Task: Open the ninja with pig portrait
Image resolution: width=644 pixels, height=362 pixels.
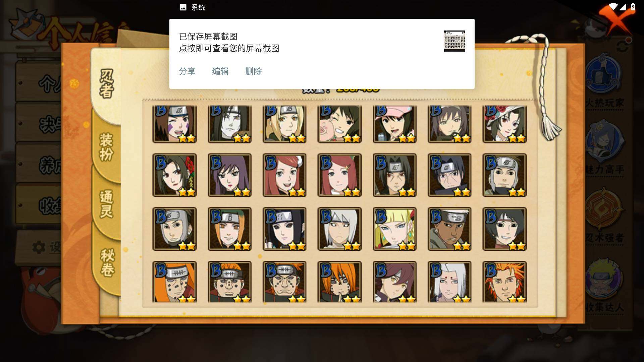Action: coord(339,124)
